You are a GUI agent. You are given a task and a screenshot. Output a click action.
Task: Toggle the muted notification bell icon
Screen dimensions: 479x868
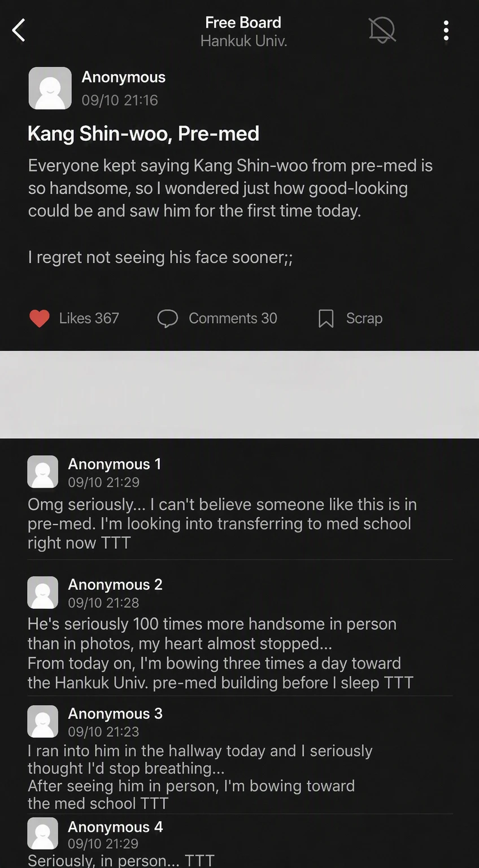coord(382,30)
